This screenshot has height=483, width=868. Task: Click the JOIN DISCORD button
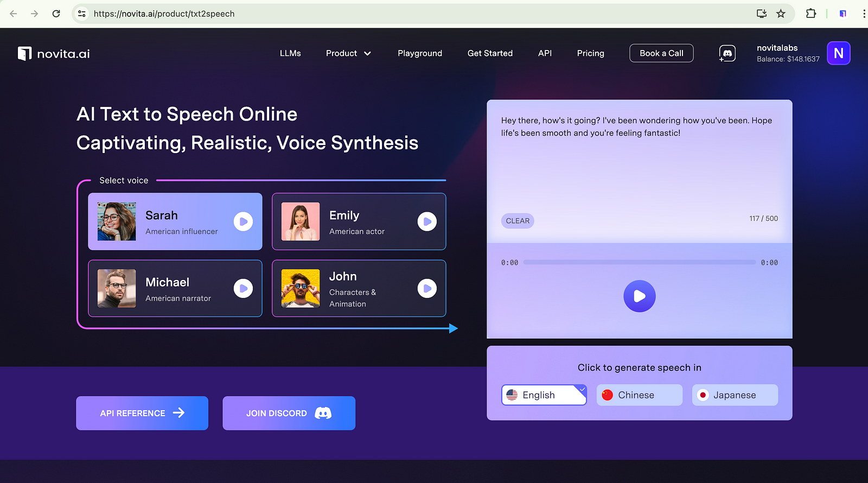tap(289, 413)
